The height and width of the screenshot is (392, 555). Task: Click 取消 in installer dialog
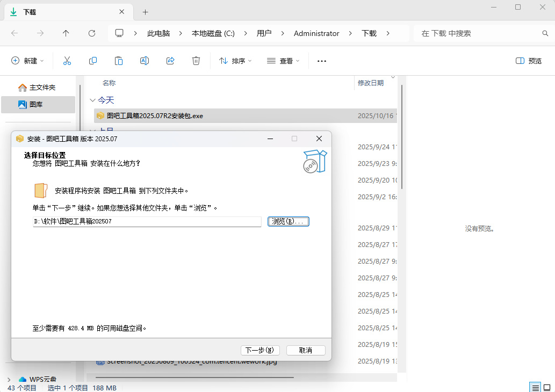(x=306, y=350)
